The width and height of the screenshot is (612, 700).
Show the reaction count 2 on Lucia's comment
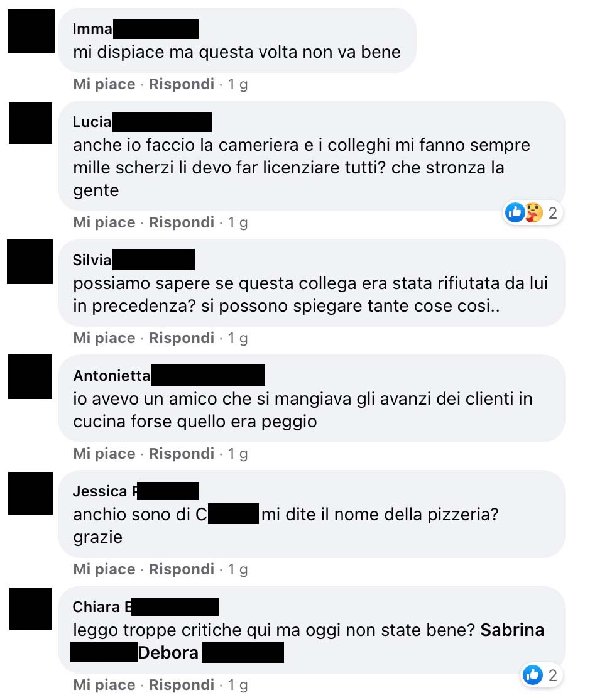[x=553, y=213]
